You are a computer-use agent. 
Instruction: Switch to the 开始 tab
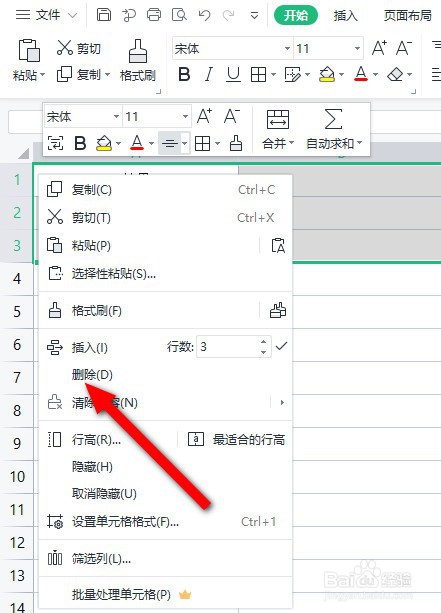296,16
